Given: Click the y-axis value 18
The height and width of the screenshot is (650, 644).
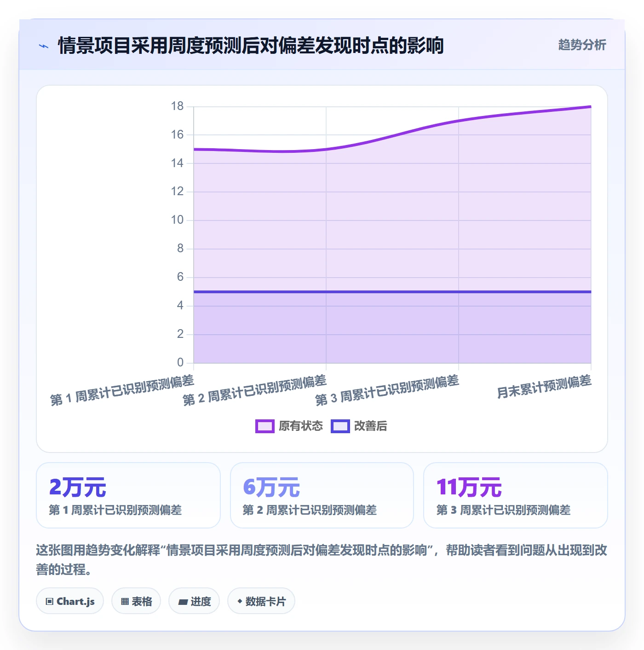Looking at the screenshot, I should [x=177, y=106].
